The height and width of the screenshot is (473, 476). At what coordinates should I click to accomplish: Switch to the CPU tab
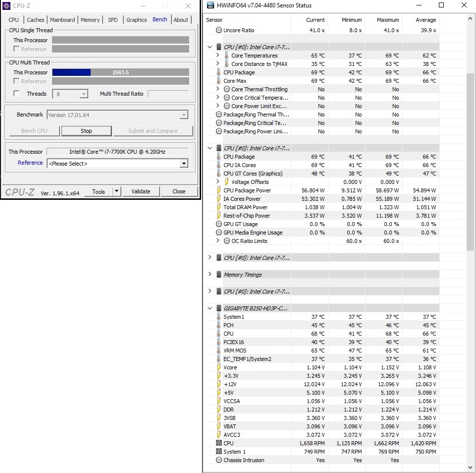click(13, 20)
